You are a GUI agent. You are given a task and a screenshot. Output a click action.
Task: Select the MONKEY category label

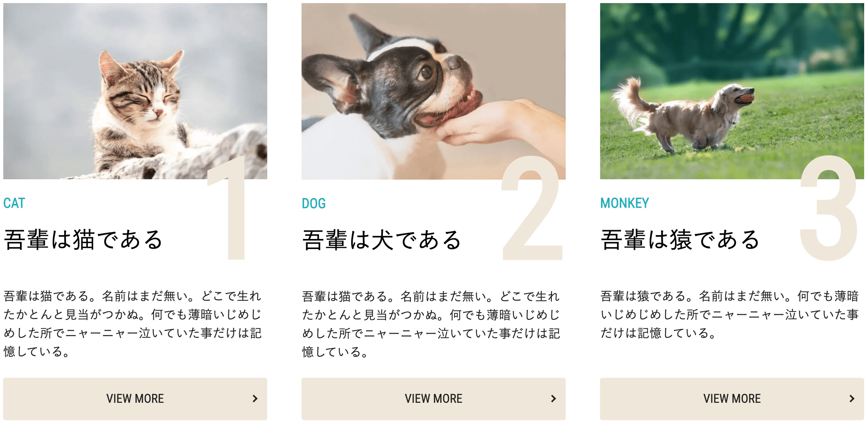click(x=625, y=203)
